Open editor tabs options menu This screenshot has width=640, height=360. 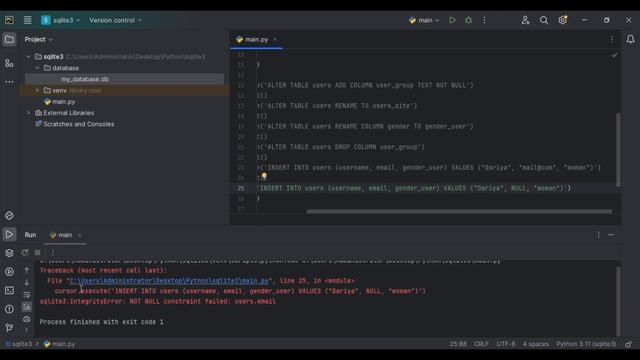tap(611, 40)
